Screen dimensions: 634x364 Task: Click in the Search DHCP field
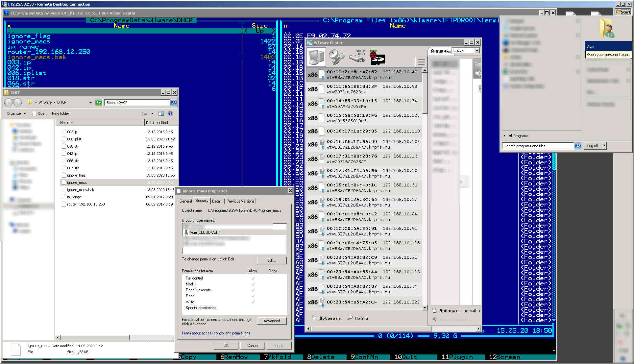136,103
